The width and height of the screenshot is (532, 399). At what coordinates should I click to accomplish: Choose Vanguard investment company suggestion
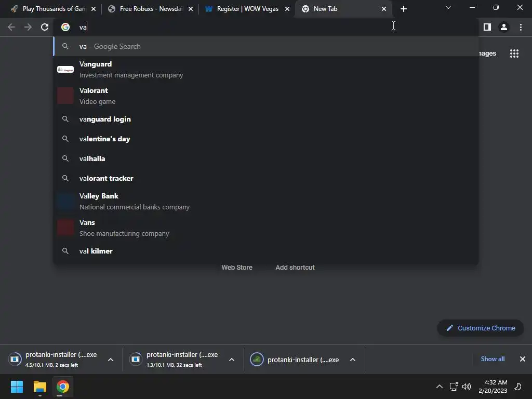pyautogui.click(x=266, y=70)
